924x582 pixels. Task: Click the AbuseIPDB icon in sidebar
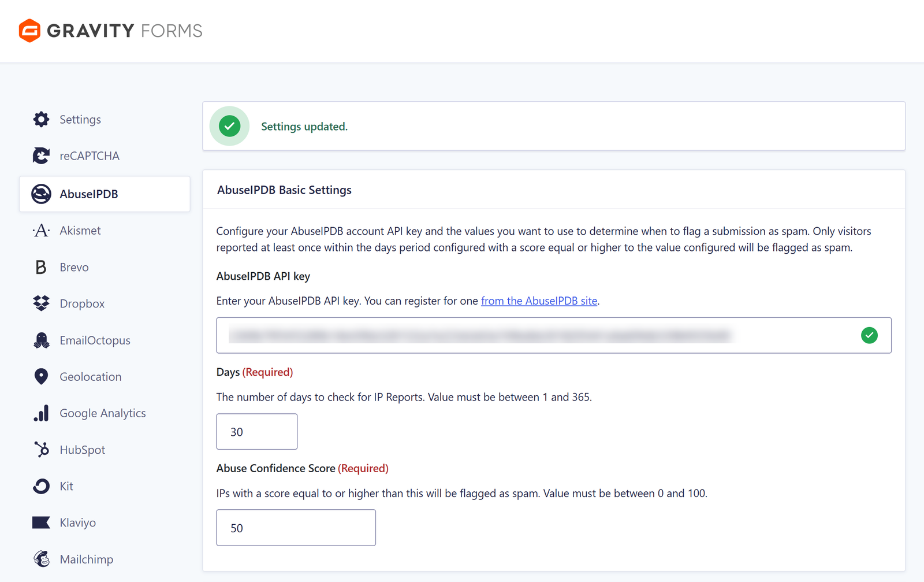[41, 194]
